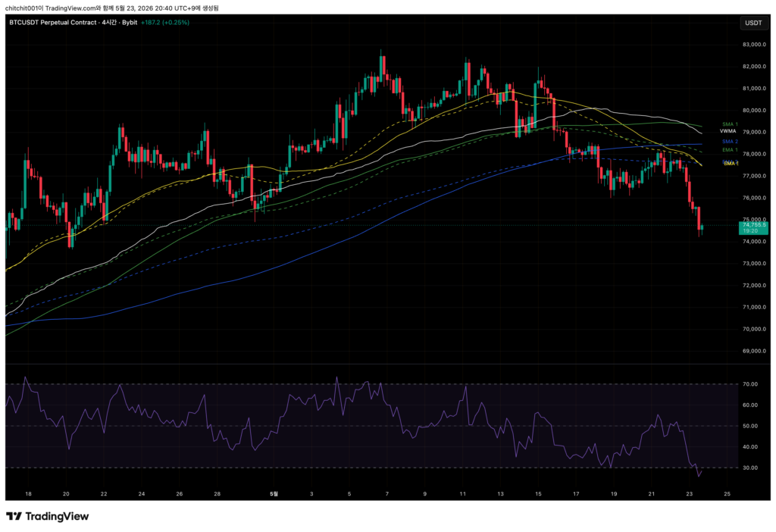
Task: Click the +187.2 (+0.25%) change value
Action: click(164, 22)
